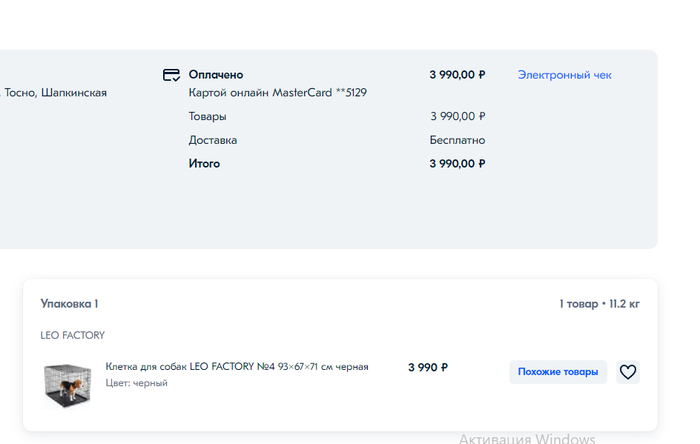Click the Оплачено amount 3 990,00 ₽
This screenshot has width=700, height=444.
point(457,75)
